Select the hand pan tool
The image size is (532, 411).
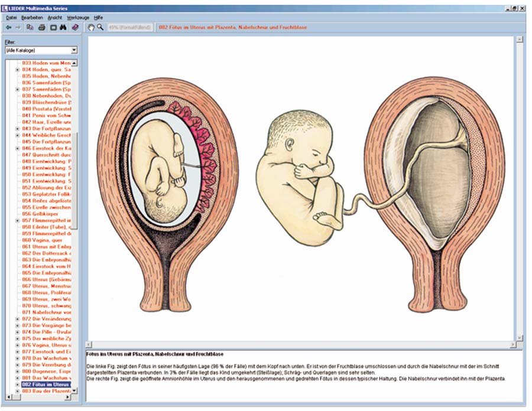pyautogui.click(x=91, y=28)
